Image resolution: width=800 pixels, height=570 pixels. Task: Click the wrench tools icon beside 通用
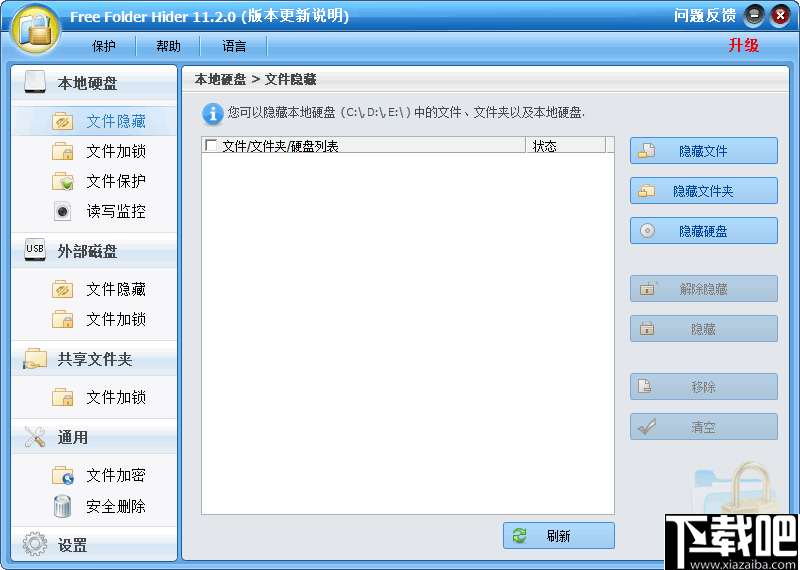coord(35,437)
